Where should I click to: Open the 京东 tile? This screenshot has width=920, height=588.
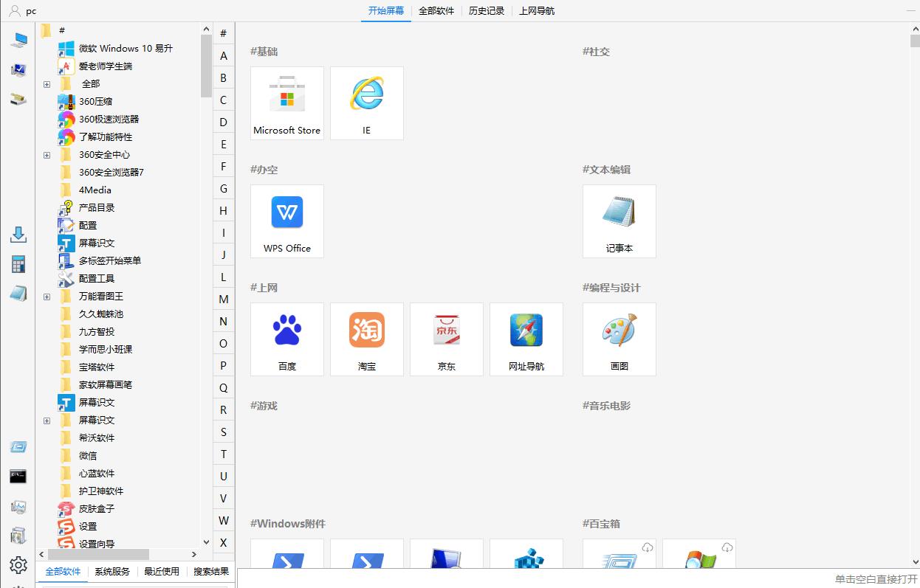[447, 339]
